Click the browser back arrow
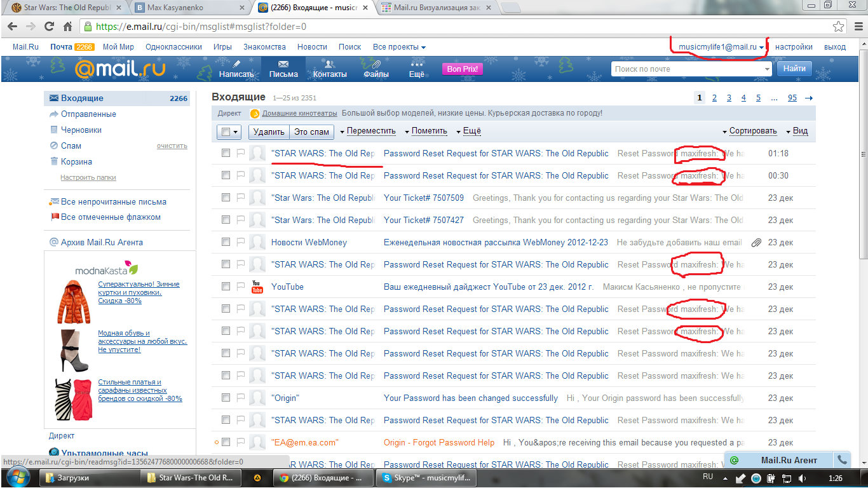The width and height of the screenshot is (868, 488). (x=12, y=27)
